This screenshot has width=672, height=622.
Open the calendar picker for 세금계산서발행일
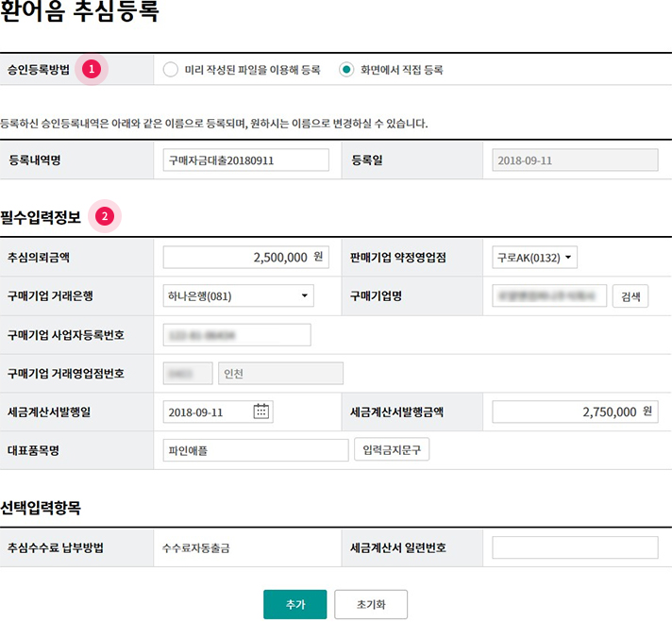coord(261,412)
